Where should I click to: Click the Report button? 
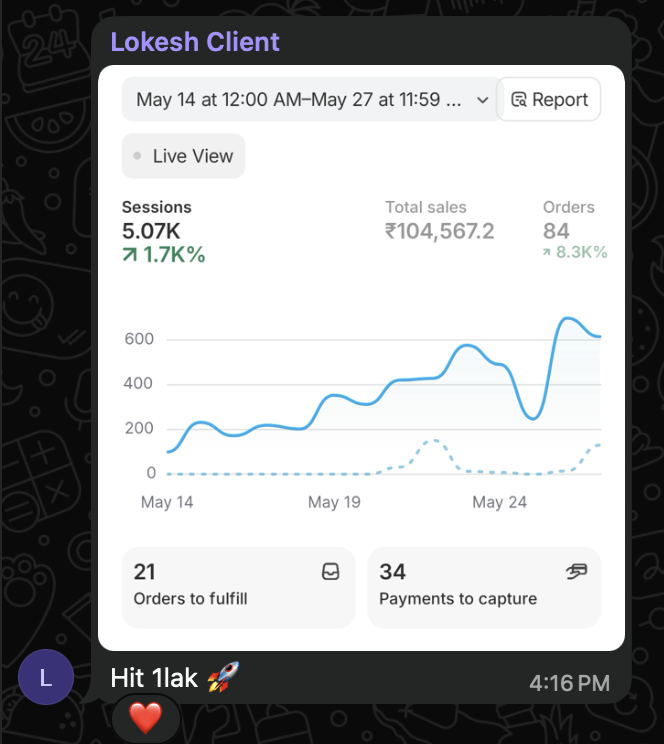tap(549, 100)
